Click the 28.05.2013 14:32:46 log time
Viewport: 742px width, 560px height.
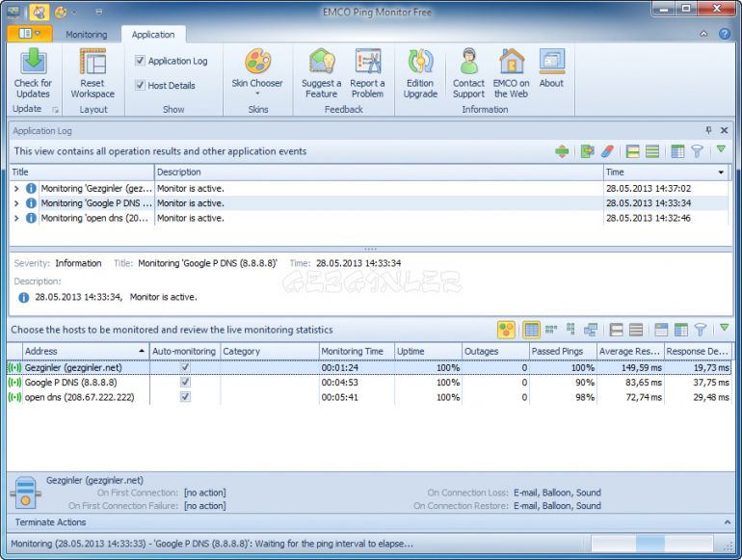(x=649, y=218)
